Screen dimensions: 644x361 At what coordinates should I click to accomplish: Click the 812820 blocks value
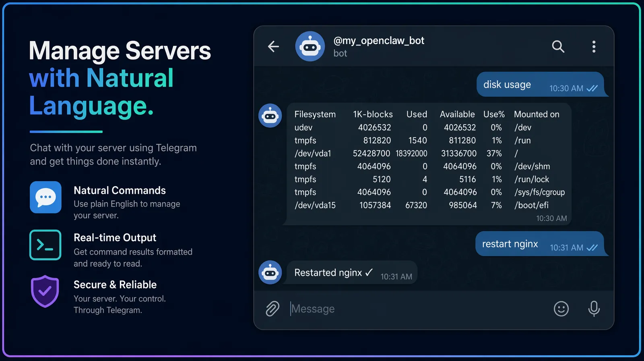point(377,141)
